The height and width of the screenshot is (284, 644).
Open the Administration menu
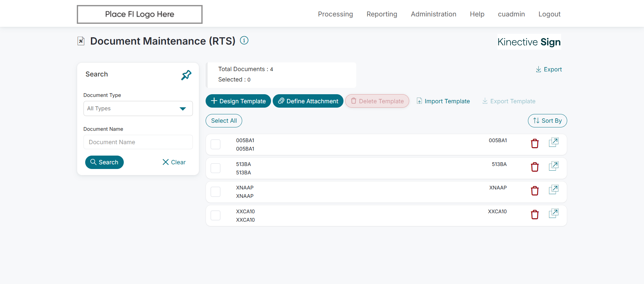click(433, 14)
